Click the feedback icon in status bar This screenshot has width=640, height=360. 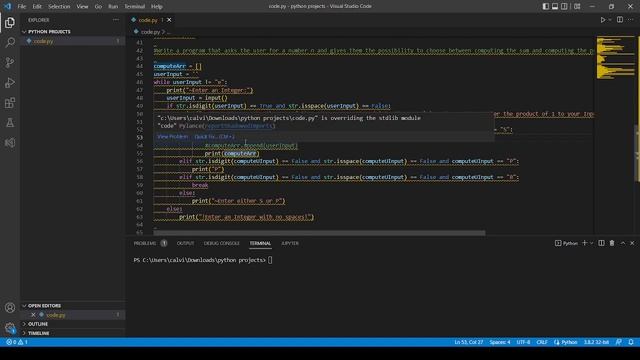(619, 342)
